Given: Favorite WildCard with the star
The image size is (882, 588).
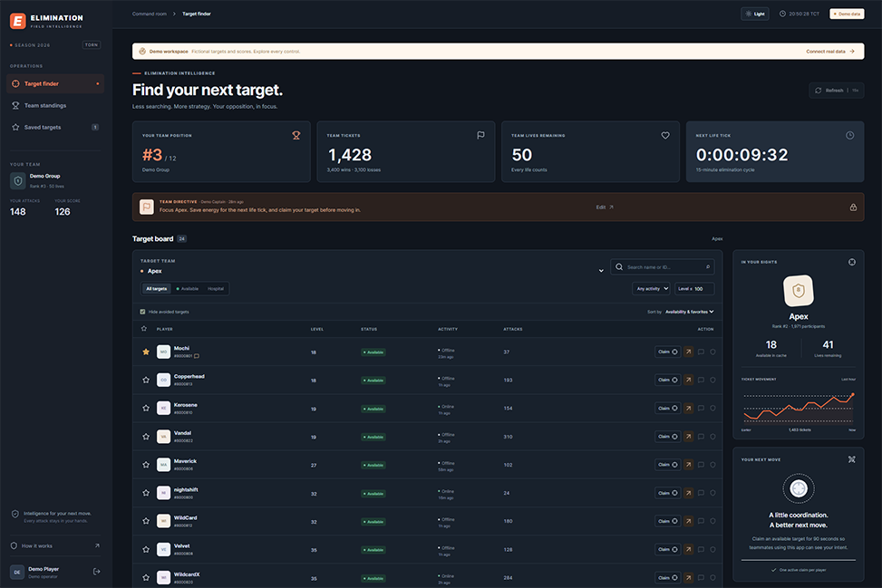Looking at the screenshot, I should click(x=146, y=521).
